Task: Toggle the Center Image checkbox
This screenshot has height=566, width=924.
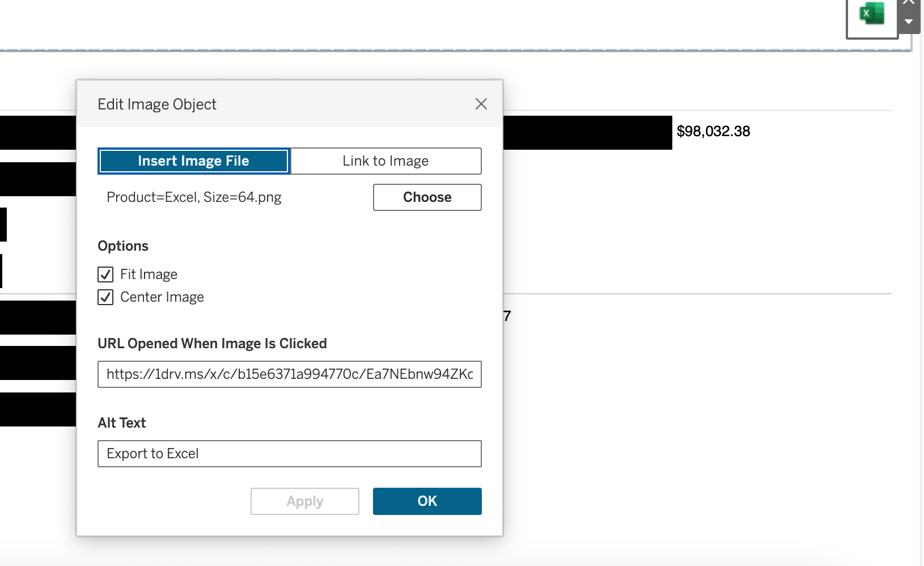Action: 105,297
